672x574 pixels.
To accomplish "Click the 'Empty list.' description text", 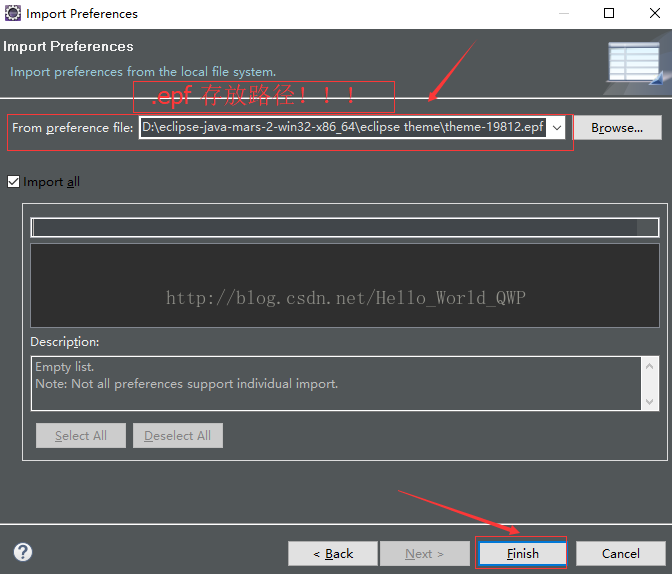I will 65,367.
